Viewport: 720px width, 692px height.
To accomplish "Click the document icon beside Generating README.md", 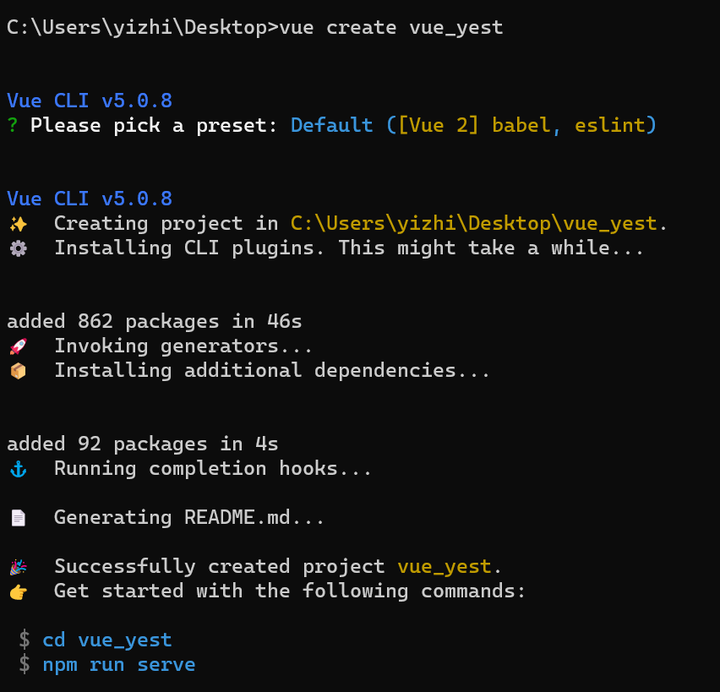I will click(18, 518).
